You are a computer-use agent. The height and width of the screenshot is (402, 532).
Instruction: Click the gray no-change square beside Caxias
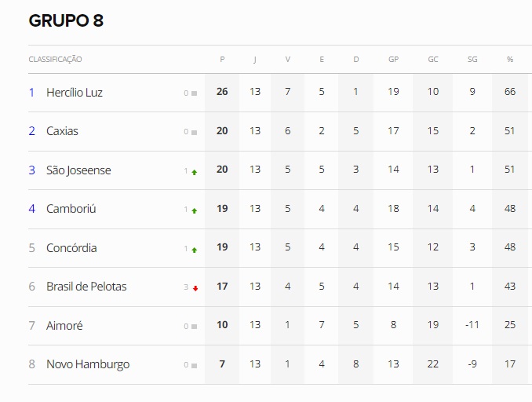(194, 133)
